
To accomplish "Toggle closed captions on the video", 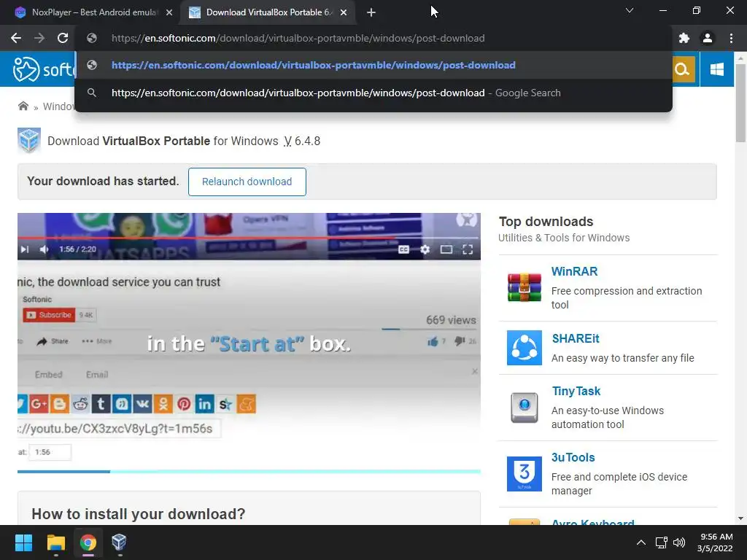I will click(x=403, y=249).
